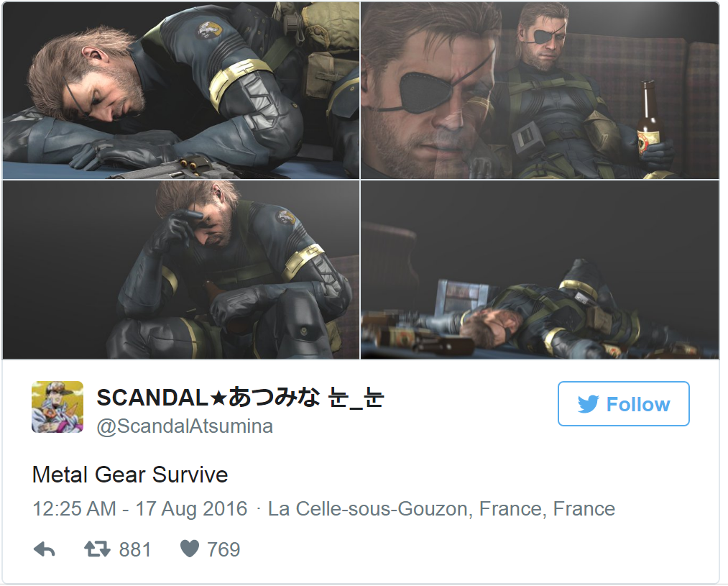Click the heart like icon
This screenshot has height=586, width=728.
[x=190, y=549]
